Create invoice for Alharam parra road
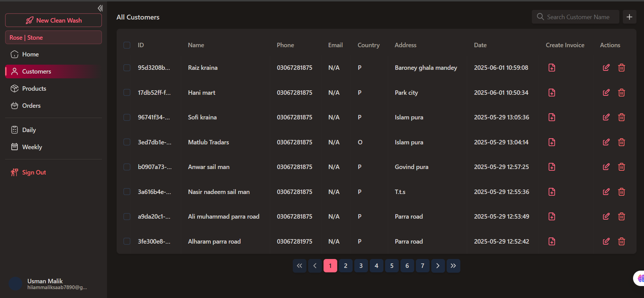 point(552,242)
